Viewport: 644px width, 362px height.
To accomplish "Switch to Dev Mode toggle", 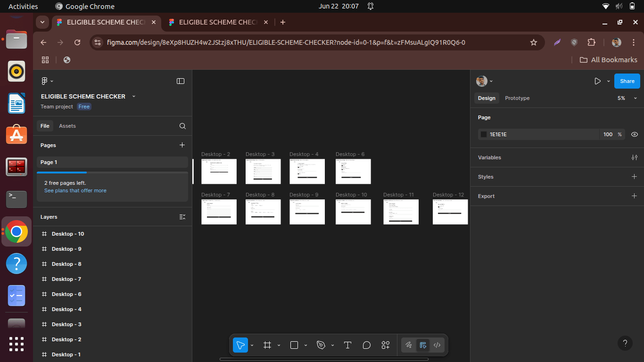I will [x=437, y=345].
